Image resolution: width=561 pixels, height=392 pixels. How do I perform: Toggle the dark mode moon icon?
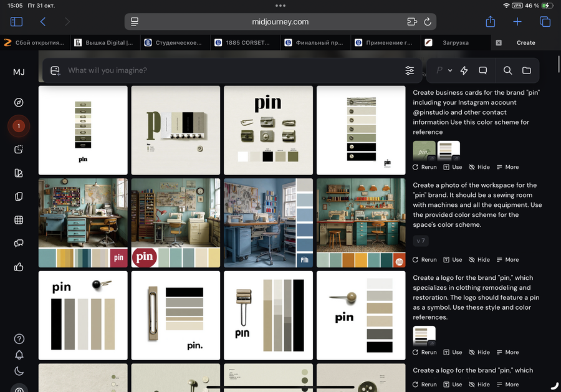point(19,371)
